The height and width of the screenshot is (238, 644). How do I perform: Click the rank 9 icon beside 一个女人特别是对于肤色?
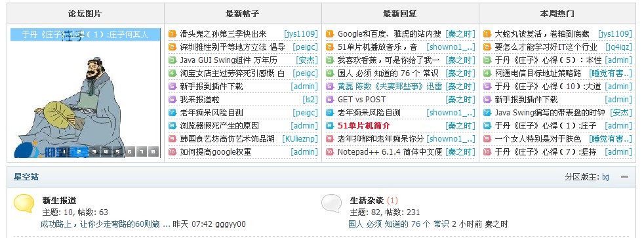point(487,139)
